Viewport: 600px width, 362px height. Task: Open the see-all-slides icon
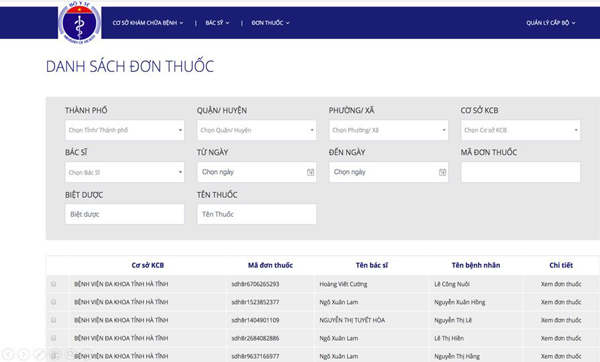click(x=55, y=354)
